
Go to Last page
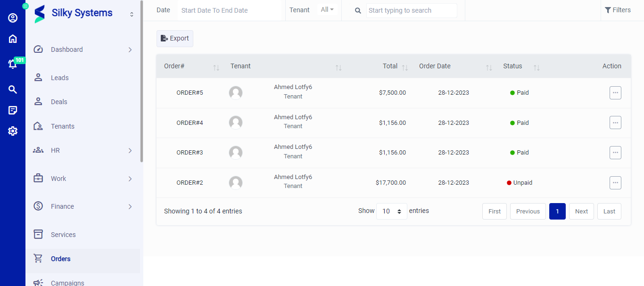pos(609,211)
